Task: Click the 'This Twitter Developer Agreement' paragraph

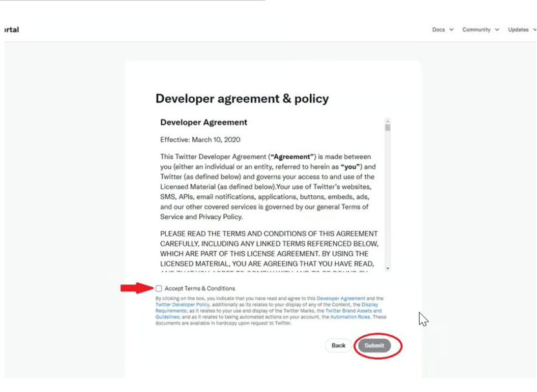Action: [x=268, y=187]
